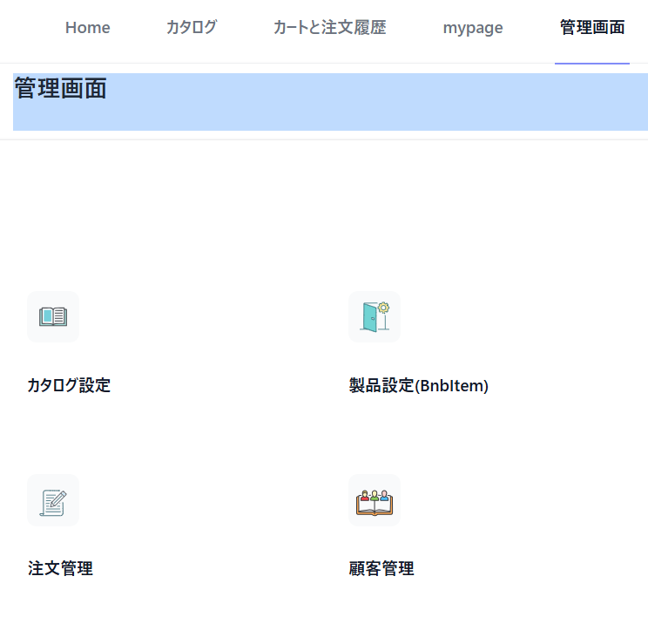Go to the Home nav tab
The image size is (648, 644).
88,28
